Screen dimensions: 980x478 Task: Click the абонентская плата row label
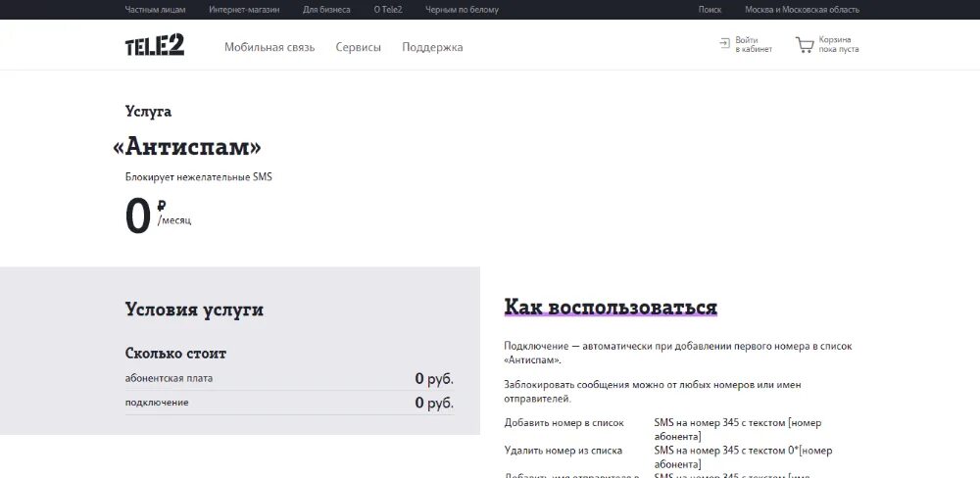(x=169, y=378)
